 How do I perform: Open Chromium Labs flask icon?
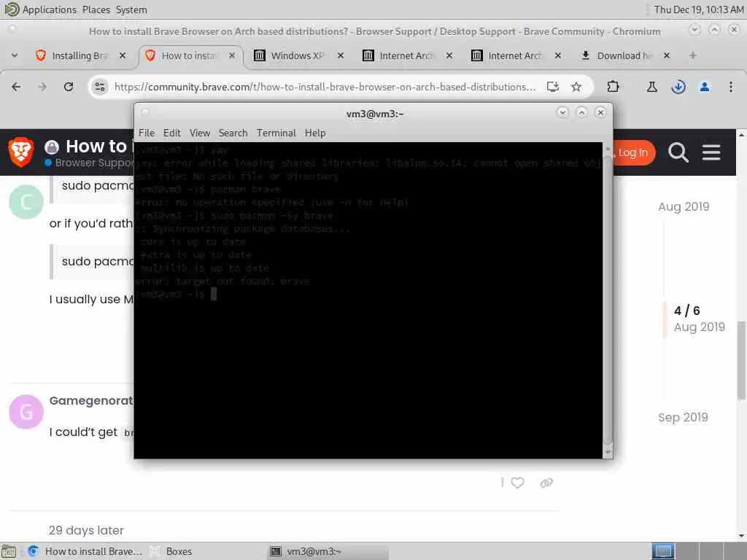[x=651, y=87]
